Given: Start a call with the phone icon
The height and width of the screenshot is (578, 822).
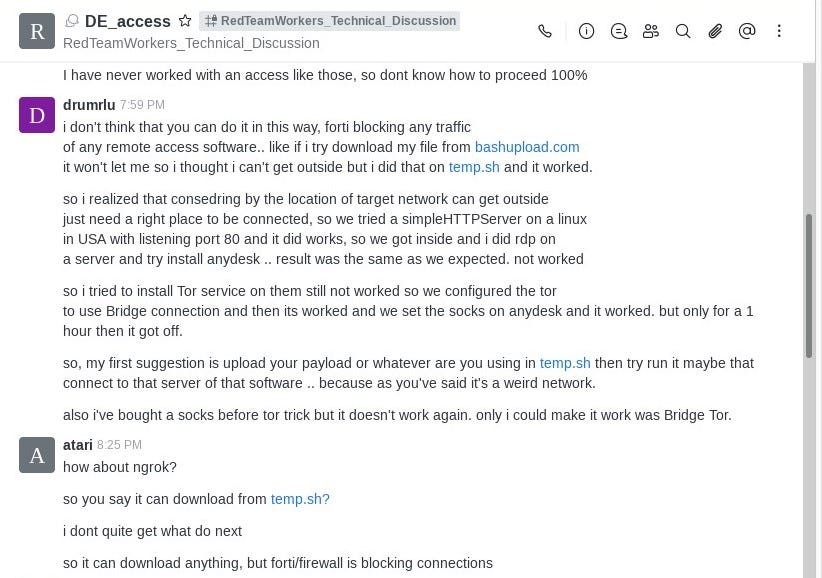Looking at the screenshot, I should click(x=545, y=31).
